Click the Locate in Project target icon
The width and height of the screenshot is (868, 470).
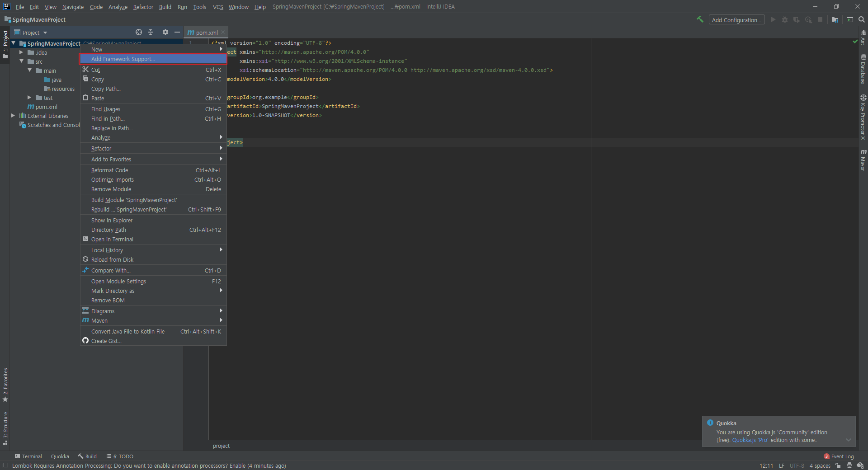click(x=139, y=32)
